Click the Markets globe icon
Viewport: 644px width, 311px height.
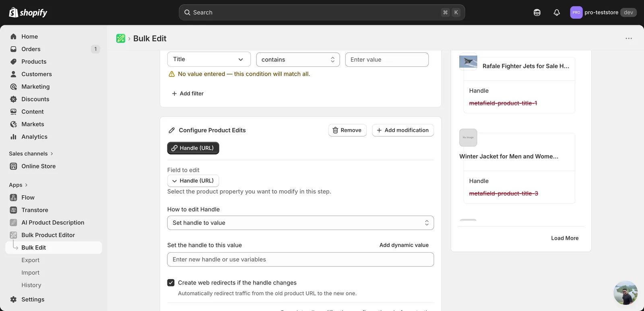tap(13, 124)
